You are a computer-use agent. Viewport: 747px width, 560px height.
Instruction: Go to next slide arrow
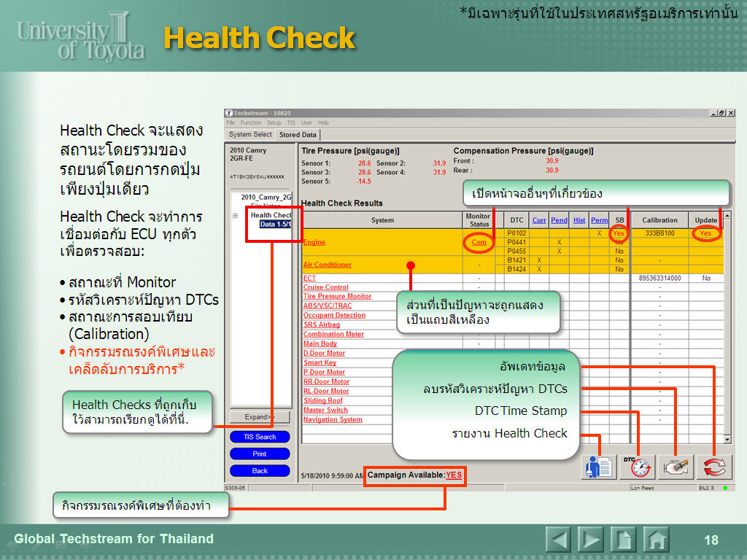click(x=591, y=540)
